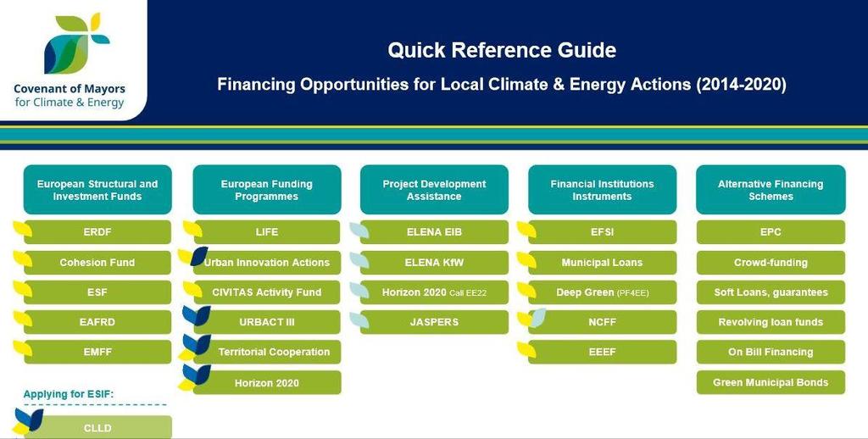Open Urban Innovation Actions
868x439 pixels.
point(267,263)
